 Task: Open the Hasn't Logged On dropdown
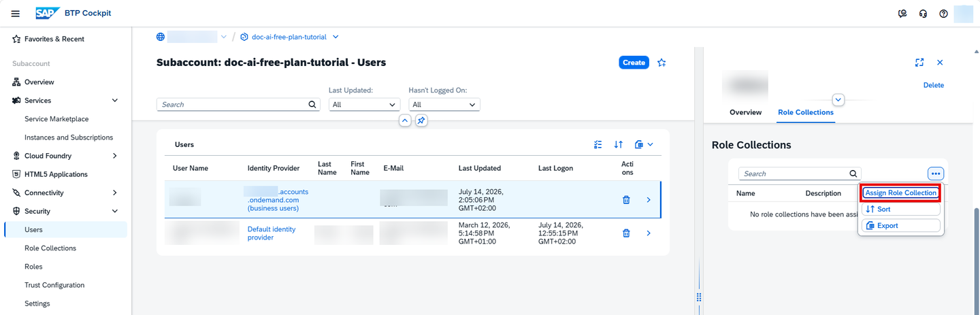point(444,105)
